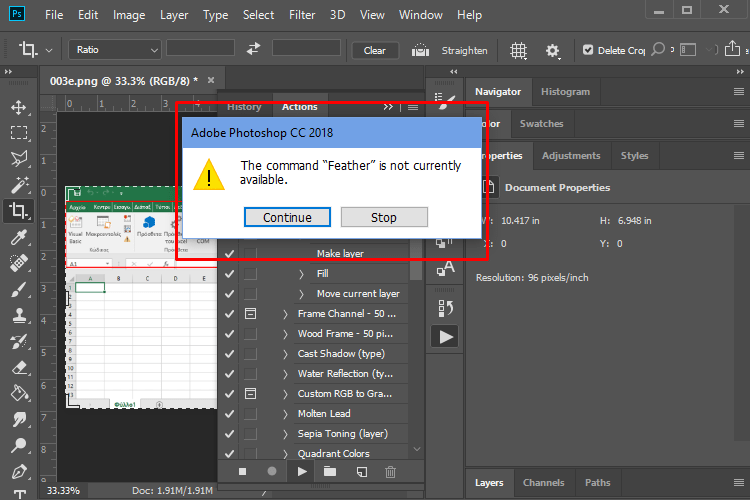Open crop overlay grid options
Screen dimensions: 750x500
tap(518, 50)
